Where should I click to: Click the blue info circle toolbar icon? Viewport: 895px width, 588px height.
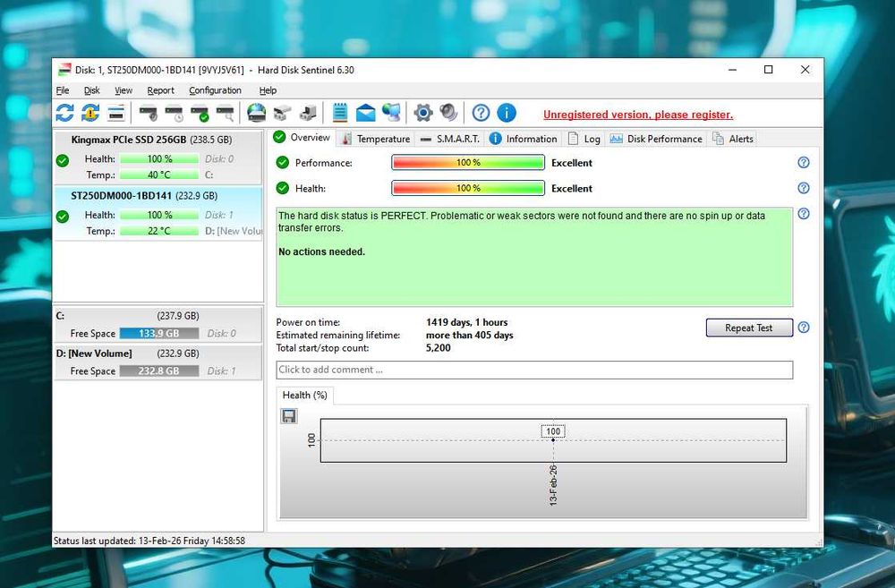tap(507, 113)
